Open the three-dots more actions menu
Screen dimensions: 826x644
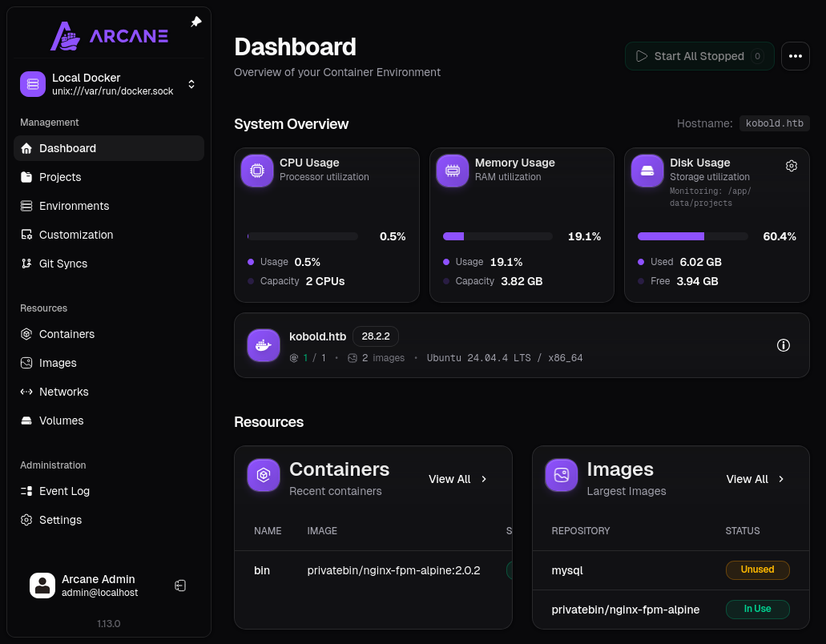(x=795, y=56)
